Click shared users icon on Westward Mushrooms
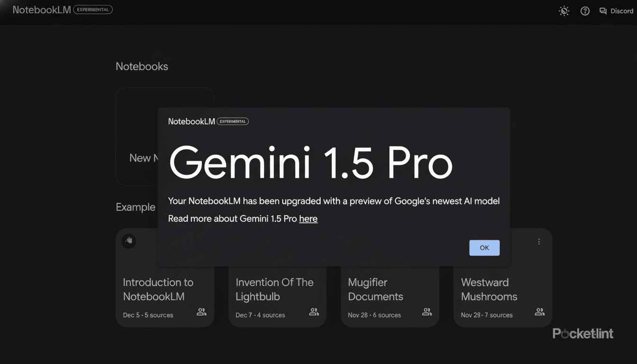The height and width of the screenshot is (364, 637). click(x=539, y=312)
